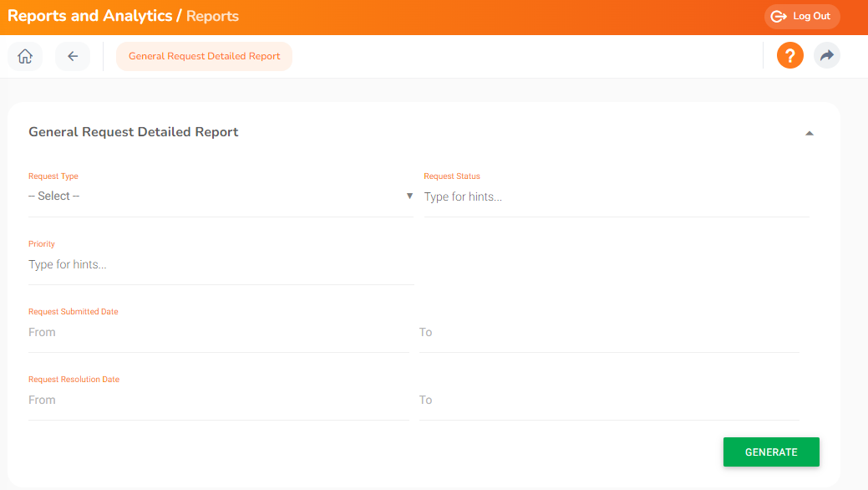Open help via the question mark icon
The height and width of the screenshot is (490, 868).
(789, 56)
